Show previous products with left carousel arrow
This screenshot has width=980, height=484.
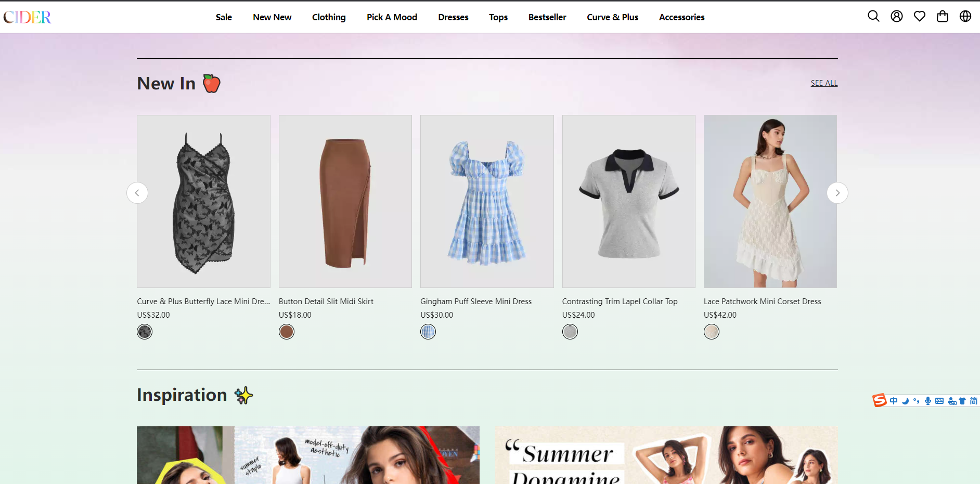pos(137,193)
